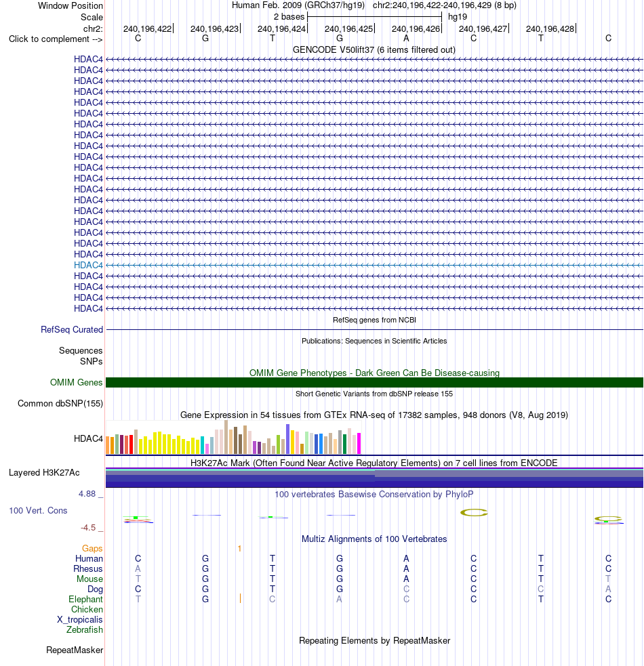Click the chr2:240,196,422-240,196,429 (8 bp) title
Image resolution: width=644 pixels, height=666 pixels.
444,5
